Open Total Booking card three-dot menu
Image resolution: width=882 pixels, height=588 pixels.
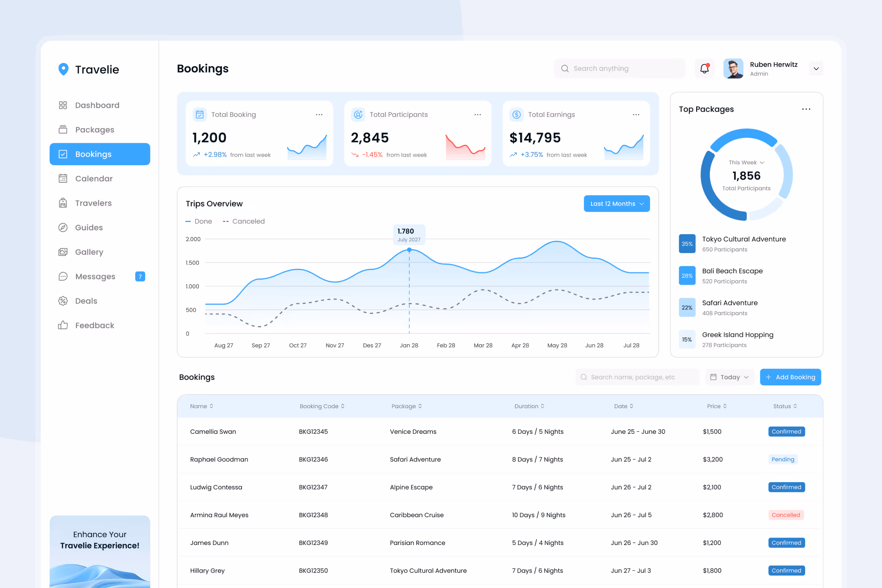point(319,115)
